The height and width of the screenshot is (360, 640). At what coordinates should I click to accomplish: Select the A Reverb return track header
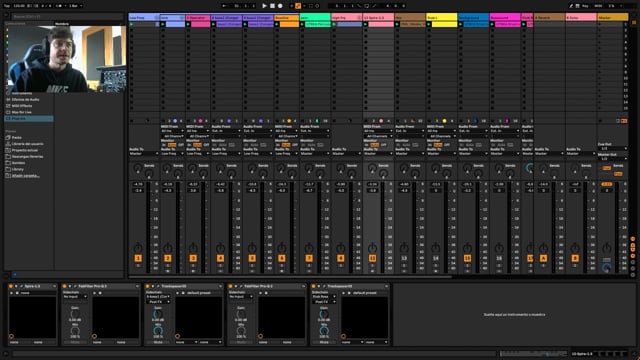click(x=549, y=18)
